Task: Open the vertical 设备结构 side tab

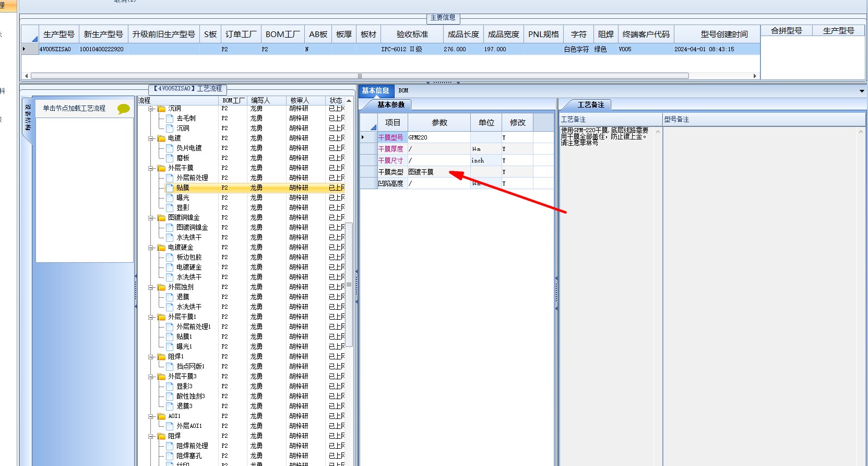Action: [28, 118]
